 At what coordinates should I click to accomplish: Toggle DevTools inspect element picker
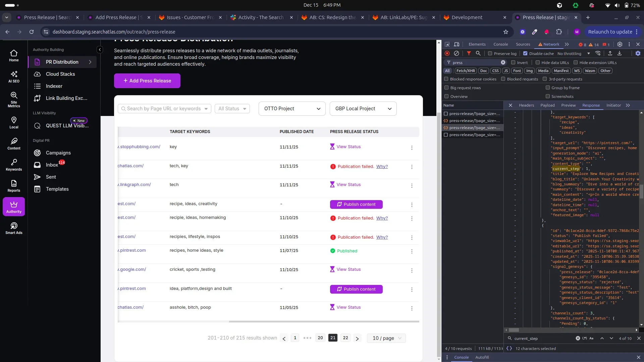tap(447, 44)
